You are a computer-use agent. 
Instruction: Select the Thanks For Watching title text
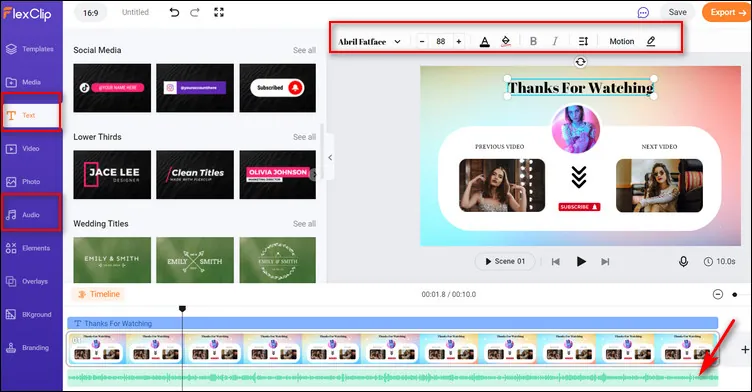coord(580,88)
